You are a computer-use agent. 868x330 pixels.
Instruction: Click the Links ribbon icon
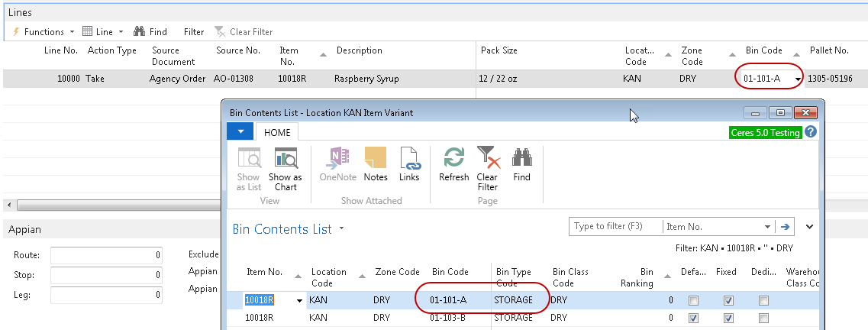click(409, 164)
